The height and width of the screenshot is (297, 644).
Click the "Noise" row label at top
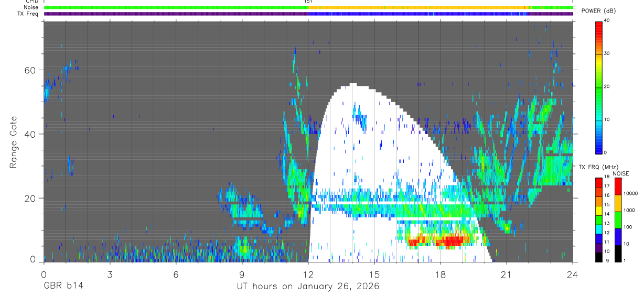[x=31, y=7]
